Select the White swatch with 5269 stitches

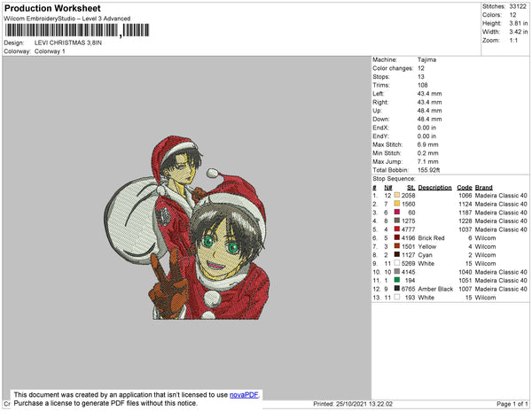397,263
